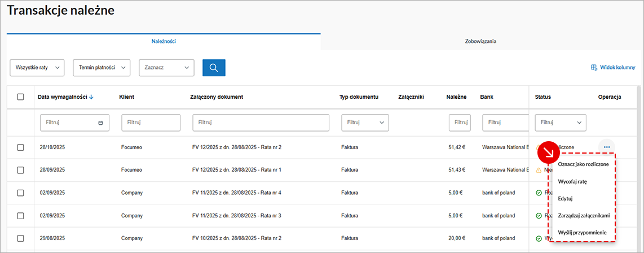The width and height of the screenshot is (644, 253).
Task: Select checkbox for row dated 29/08/2025
Action: pyautogui.click(x=21, y=238)
